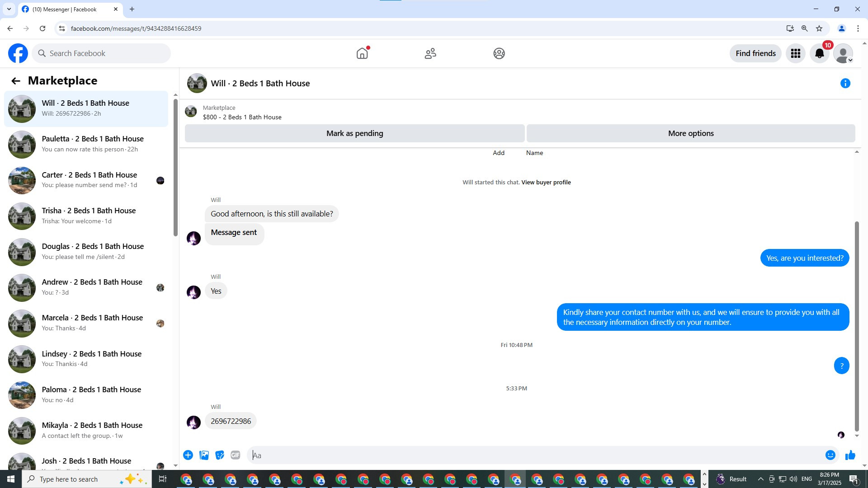Viewport: 868px width, 488px height.
Task: Open Mikayla conversation
Action: coord(86,430)
